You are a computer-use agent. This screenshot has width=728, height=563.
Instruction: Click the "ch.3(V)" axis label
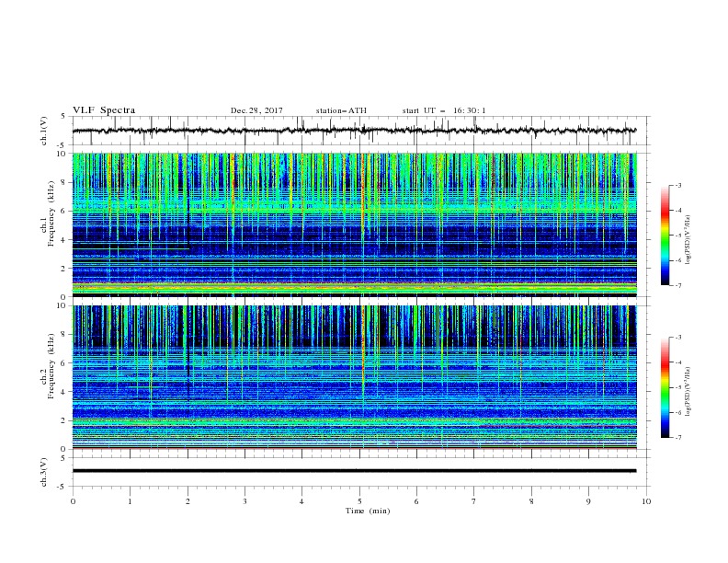(44, 472)
